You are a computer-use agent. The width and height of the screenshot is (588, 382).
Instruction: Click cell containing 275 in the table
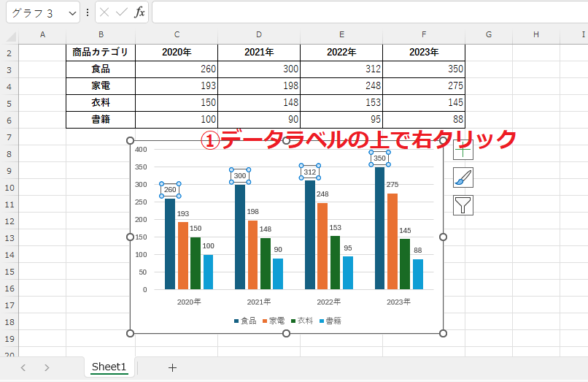pos(424,86)
